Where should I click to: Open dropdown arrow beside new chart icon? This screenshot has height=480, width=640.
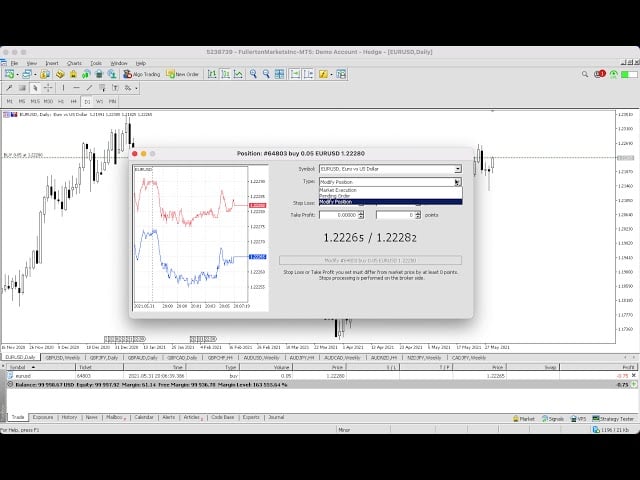pyautogui.click(x=18, y=75)
